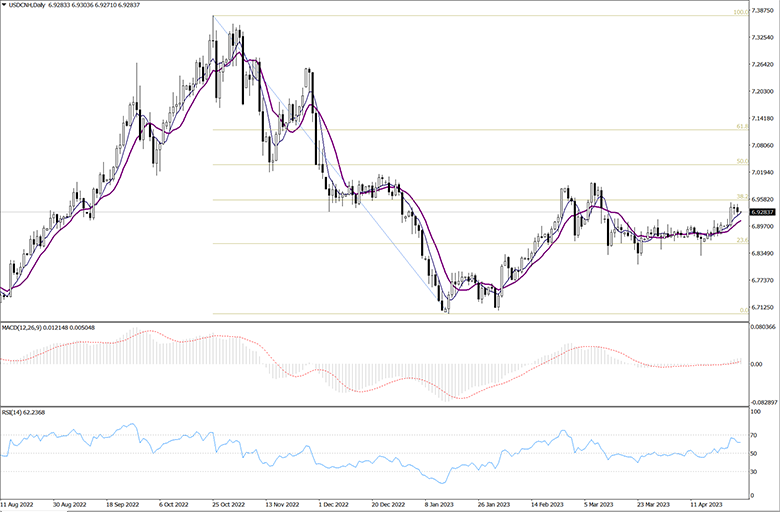The width and height of the screenshot is (780, 512).
Task: Click the date label 23 Mar 2023
Action: pos(654,504)
